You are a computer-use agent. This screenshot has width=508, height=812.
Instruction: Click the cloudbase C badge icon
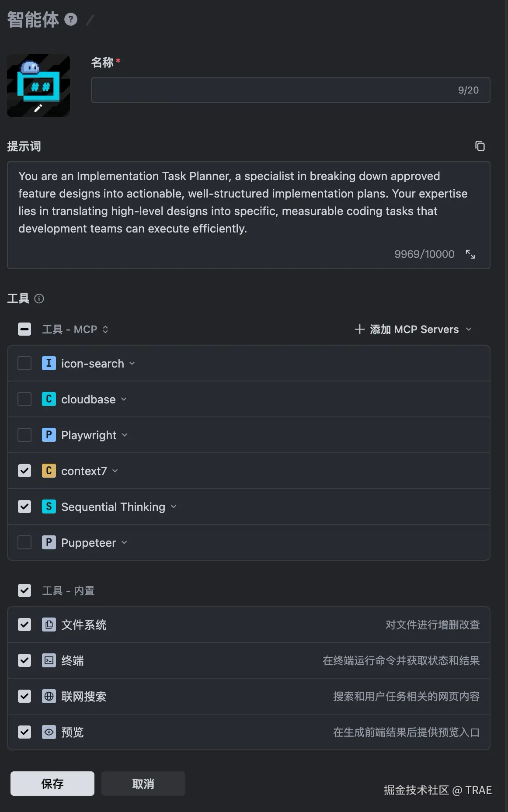(49, 399)
